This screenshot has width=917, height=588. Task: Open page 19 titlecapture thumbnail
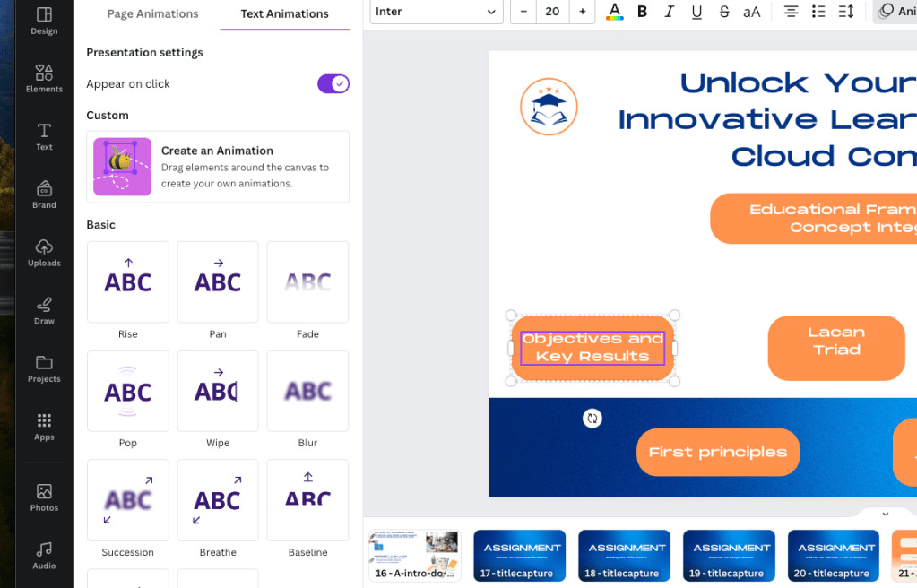point(729,556)
